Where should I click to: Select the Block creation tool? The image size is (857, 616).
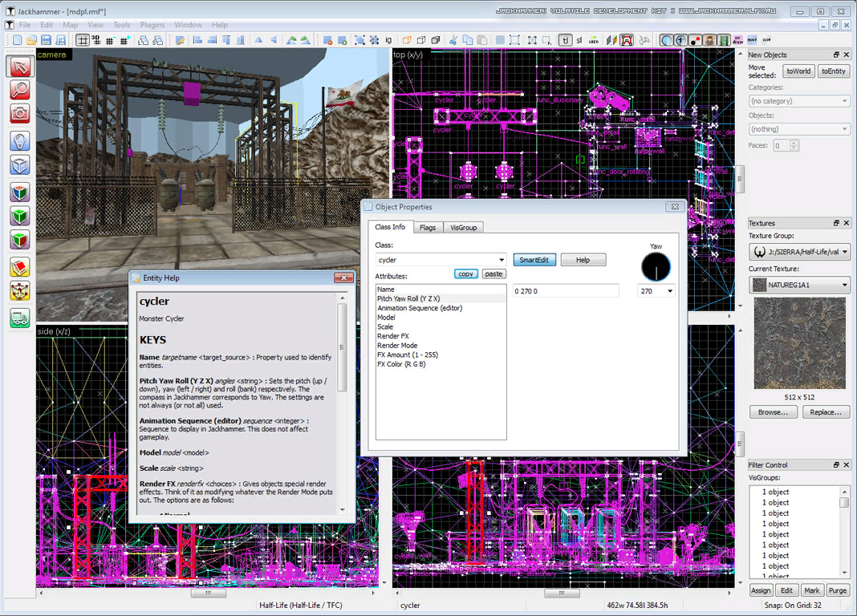(x=20, y=165)
